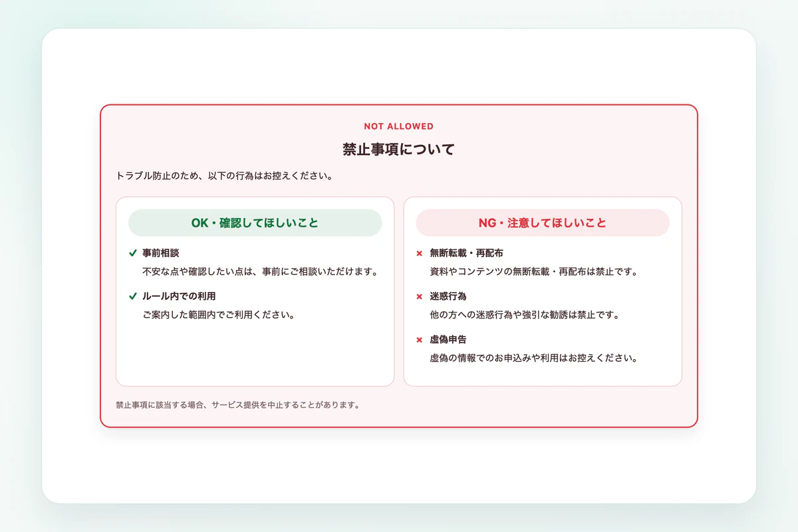Click text '資料やコンテンツの無断転載・再配布は禁止です。'
Image resolution: width=798 pixels, height=532 pixels.
[x=534, y=271]
